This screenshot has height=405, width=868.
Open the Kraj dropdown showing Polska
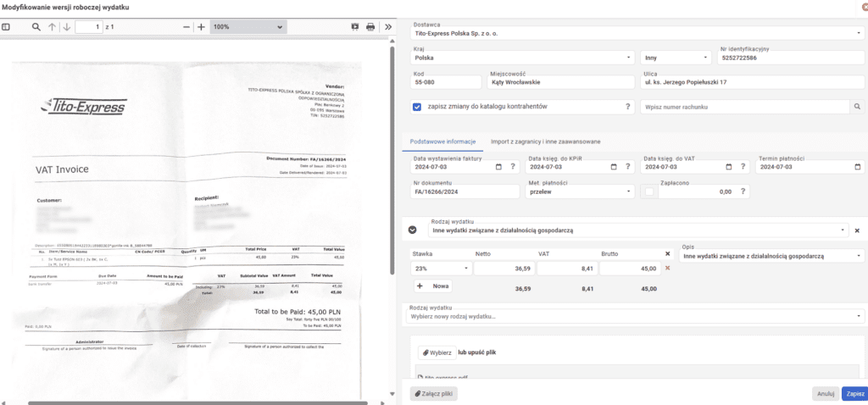[629, 58]
